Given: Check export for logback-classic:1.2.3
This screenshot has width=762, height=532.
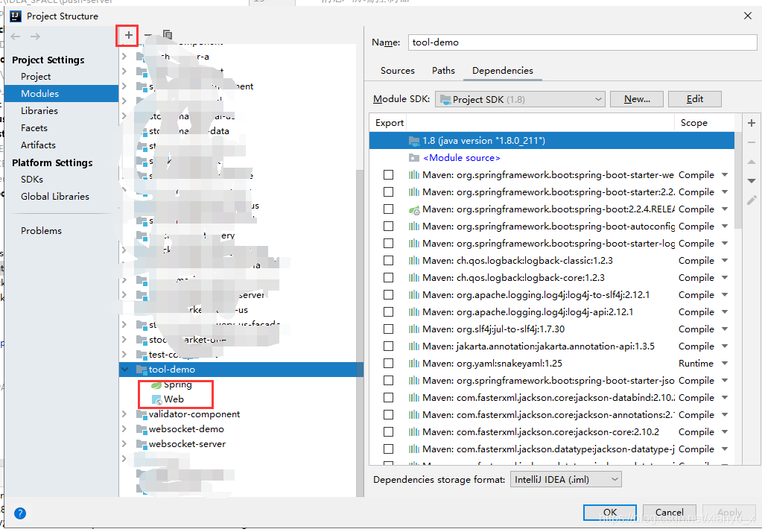Looking at the screenshot, I should [388, 261].
